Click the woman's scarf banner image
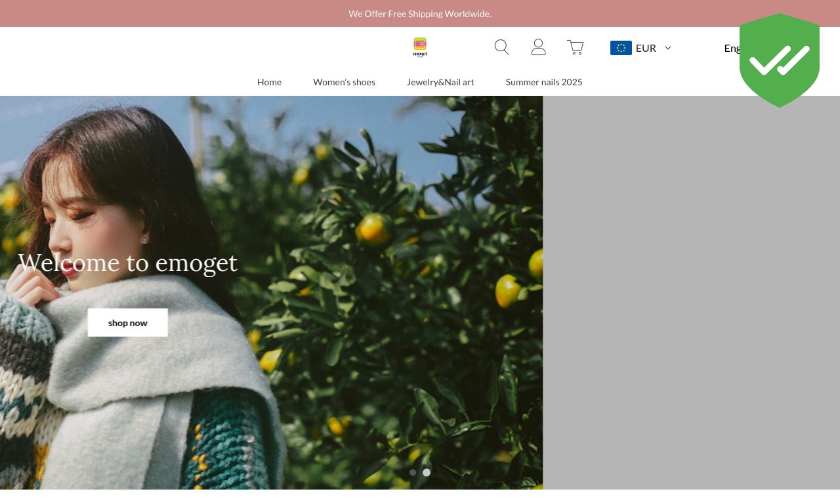 click(x=271, y=293)
